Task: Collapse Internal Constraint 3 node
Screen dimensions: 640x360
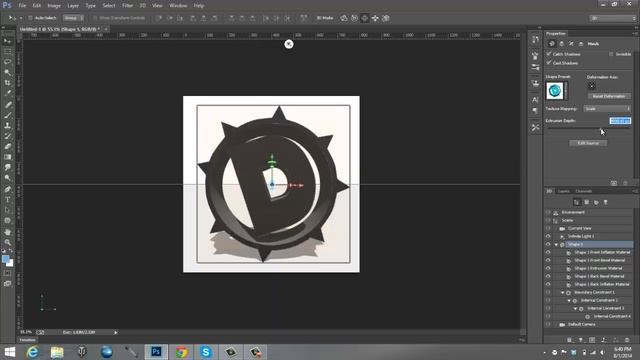Action: (x=576, y=309)
